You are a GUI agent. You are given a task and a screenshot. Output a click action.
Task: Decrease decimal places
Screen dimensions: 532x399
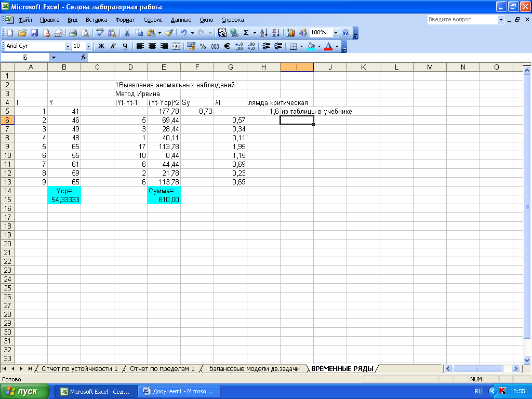251,46
